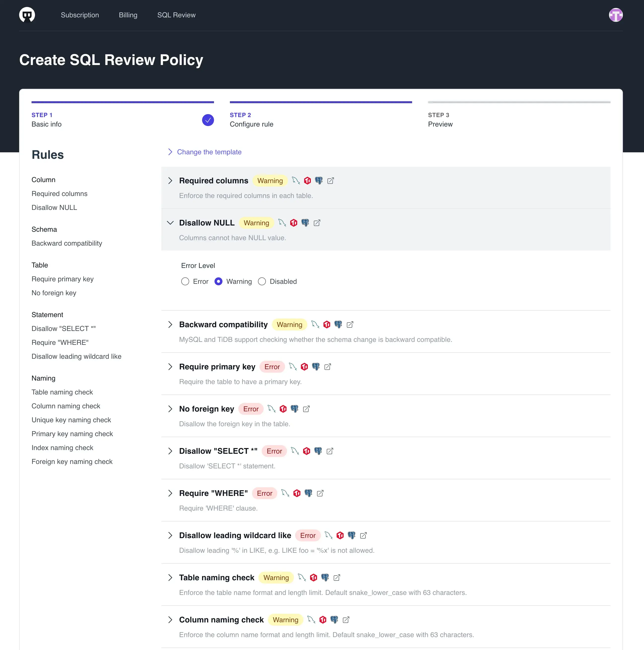Image resolution: width=644 pixels, height=650 pixels.
Task: Click the TiDB icon on Disallow NULL rule
Action: (x=293, y=223)
